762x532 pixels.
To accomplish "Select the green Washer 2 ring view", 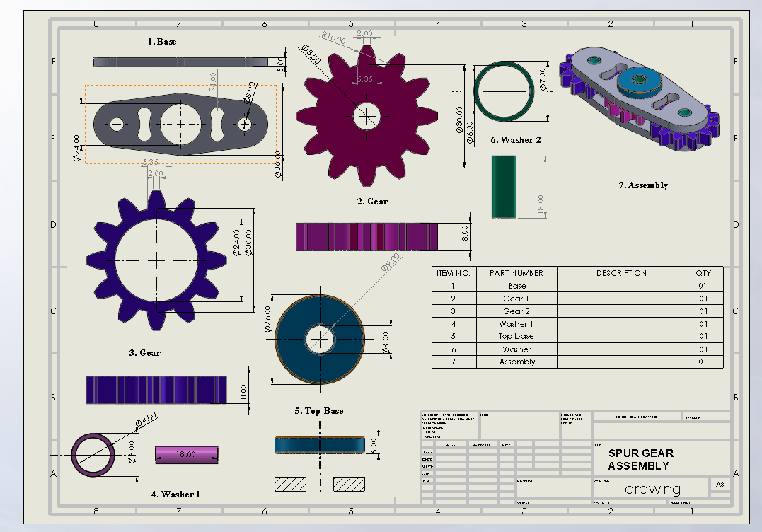I will click(504, 91).
